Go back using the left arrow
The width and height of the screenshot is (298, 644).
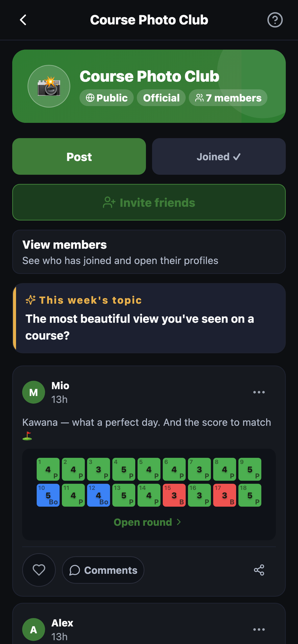click(x=23, y=20)
